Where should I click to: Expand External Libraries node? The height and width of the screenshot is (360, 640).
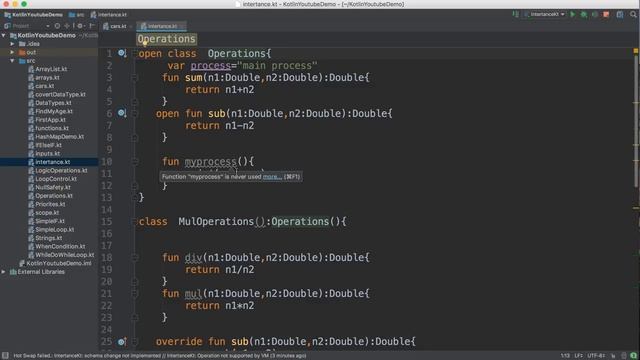click(x=4, y=272)
